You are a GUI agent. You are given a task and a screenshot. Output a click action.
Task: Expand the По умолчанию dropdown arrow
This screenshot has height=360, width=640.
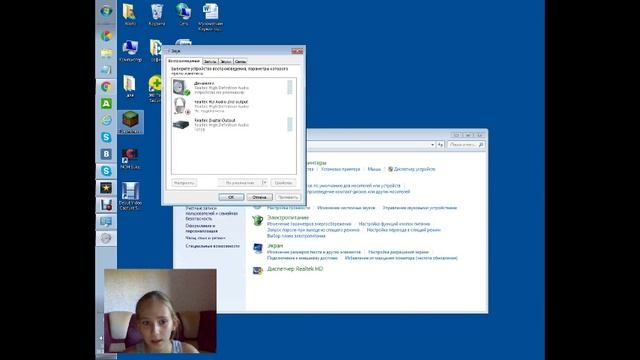click(264, 183)
